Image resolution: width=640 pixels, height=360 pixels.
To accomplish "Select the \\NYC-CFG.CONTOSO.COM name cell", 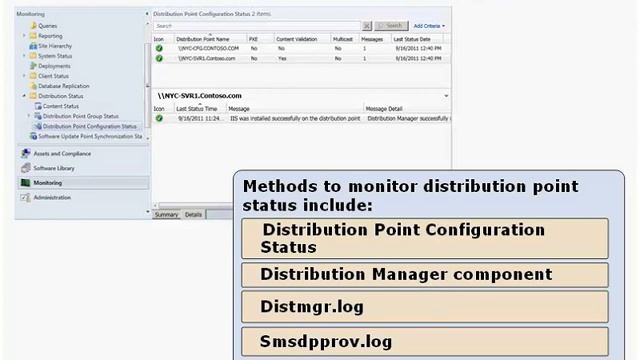I will (208, 48).
